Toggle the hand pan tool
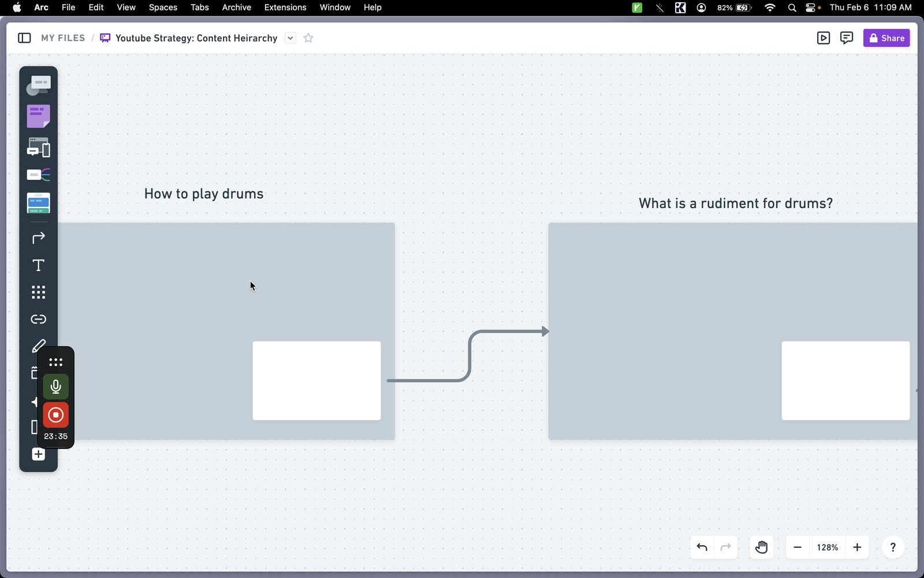This screenshot has height=578, width=924. point(762,547)
